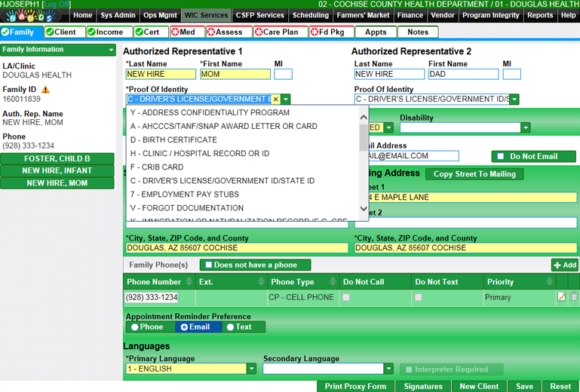Viewport: 580px width, 392px height.
Task: Click the edit pencil icon for the phone row
Action: point(561,297)
